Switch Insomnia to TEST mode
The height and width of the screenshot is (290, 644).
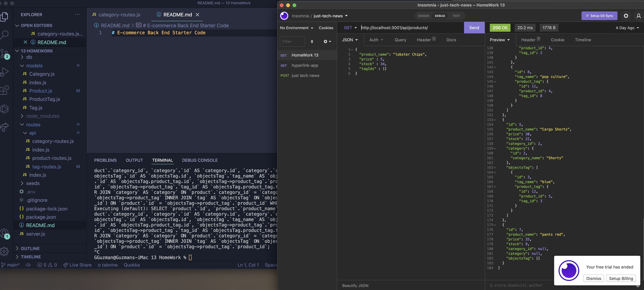(456, 16)
